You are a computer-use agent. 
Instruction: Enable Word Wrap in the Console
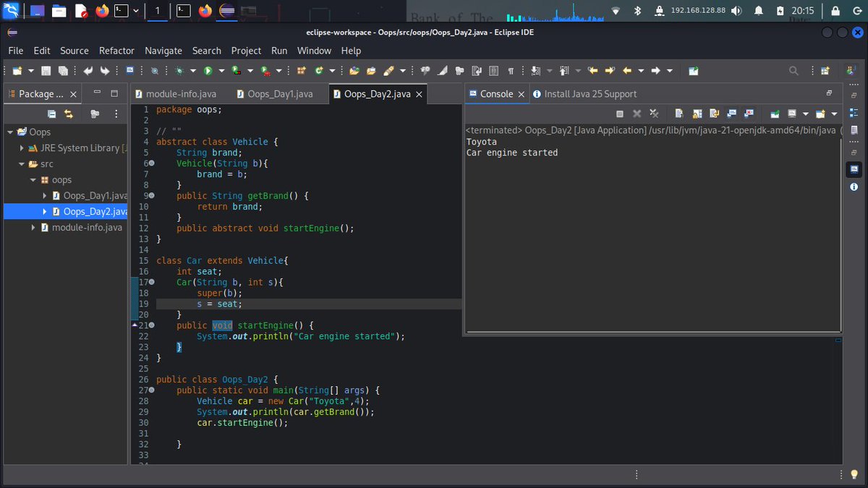(714, 114)
